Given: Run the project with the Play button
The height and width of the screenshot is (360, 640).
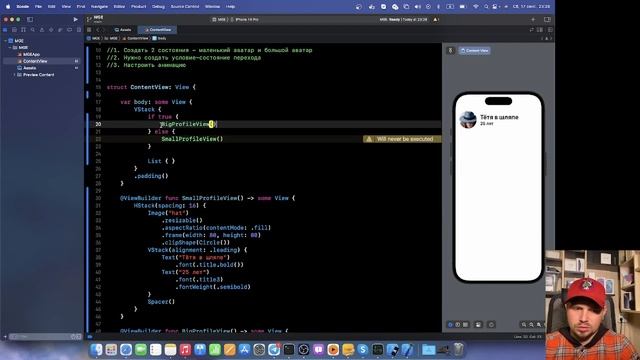Looking at the screenshot, I should pos(76,19).
